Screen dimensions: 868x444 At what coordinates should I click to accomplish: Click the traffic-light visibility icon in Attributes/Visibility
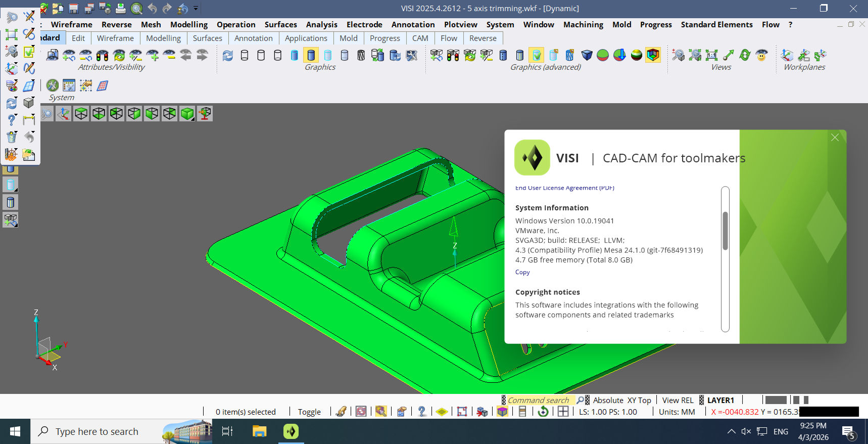click(x=103, y=55)
